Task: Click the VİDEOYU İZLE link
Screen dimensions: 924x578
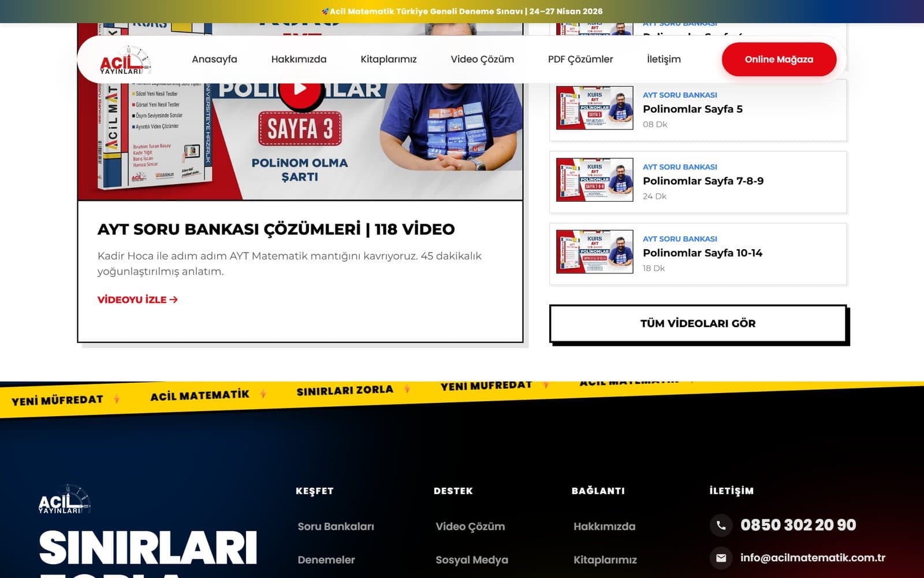Action: tap(137, 299)
